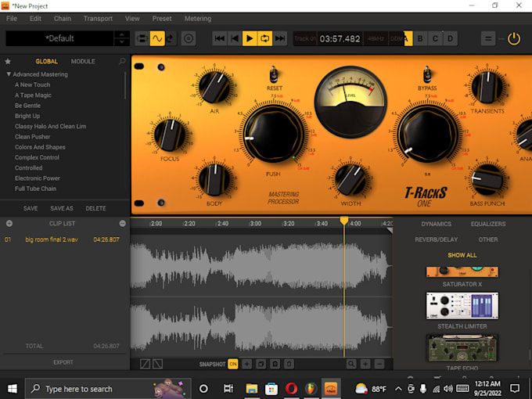
Task: Select the Bright Up preset
Action: click(x=27, y=116)
